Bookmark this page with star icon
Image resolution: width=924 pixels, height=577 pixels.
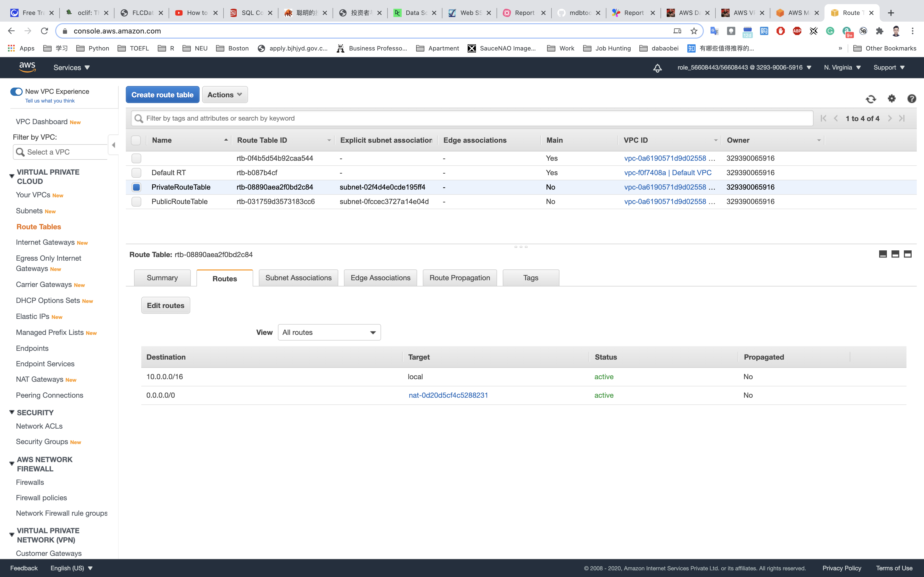[x=694, y=31]
